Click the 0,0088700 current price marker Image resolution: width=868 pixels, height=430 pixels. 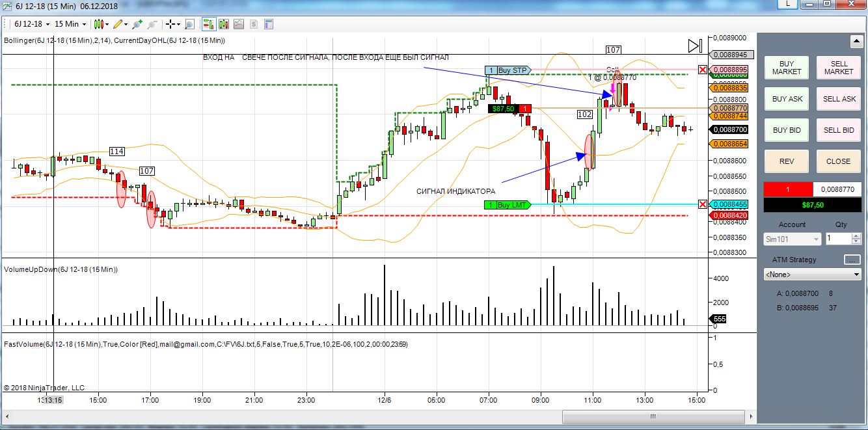pos(730,129)
